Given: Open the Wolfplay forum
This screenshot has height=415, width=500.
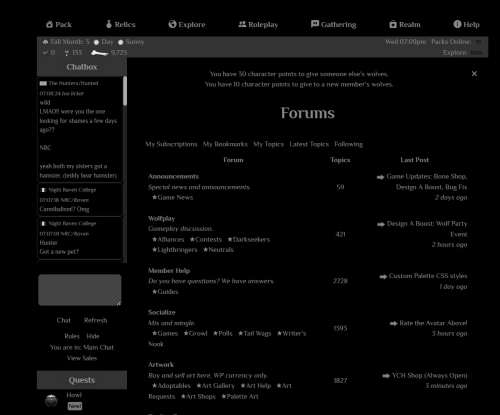Looking at the screenshot, I should coord(162,218).
